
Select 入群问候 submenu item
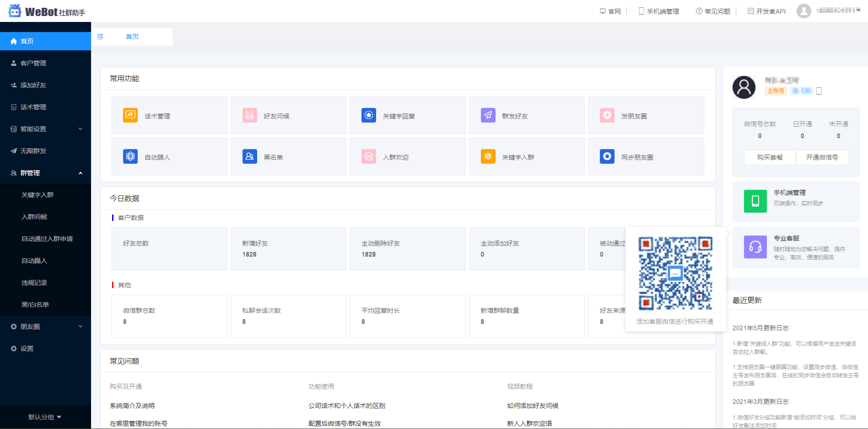pos(45,217)
